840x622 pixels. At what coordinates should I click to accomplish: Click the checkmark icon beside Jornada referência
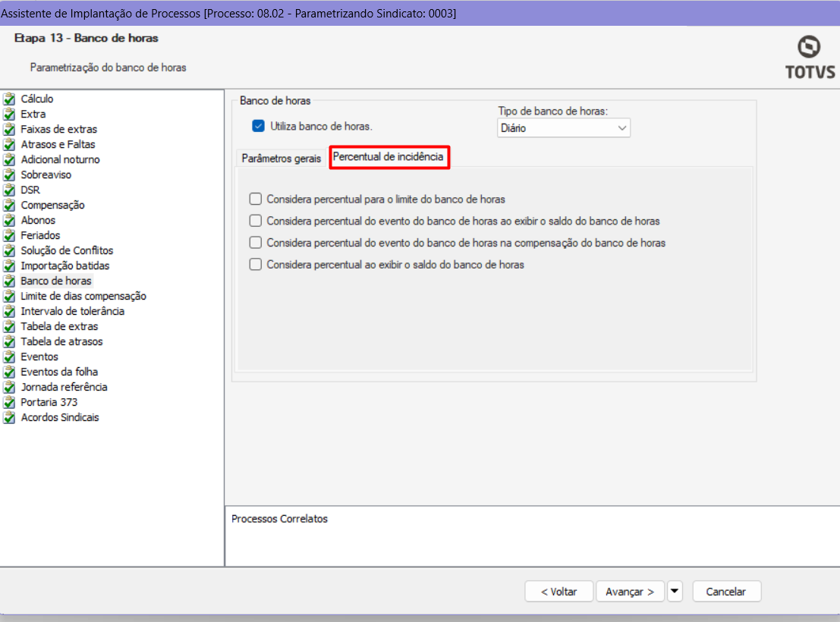click(x=9, y=388)
